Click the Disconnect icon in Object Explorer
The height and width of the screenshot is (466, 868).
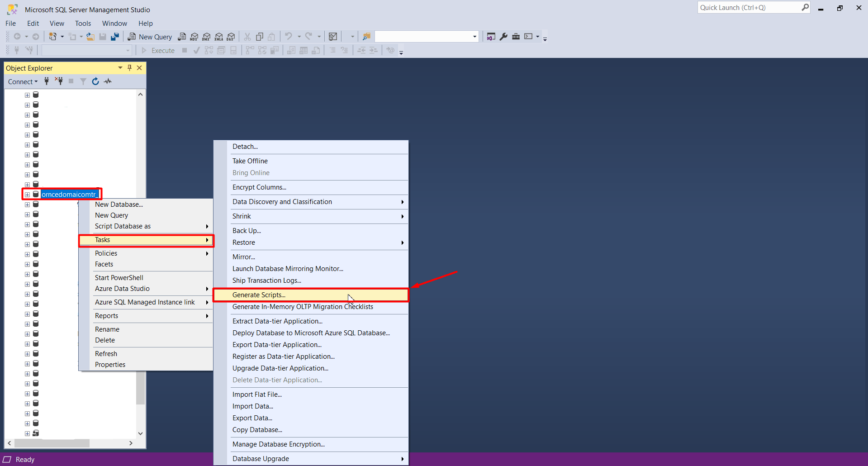point(59,81)
